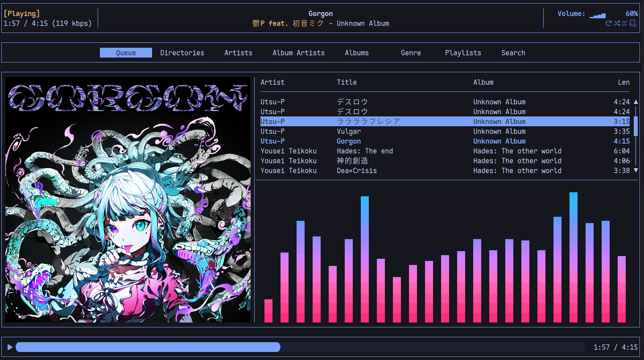Viewport: 644px width, 360px height.
Task: Select the Genre tab
Action: coord(411,53)
